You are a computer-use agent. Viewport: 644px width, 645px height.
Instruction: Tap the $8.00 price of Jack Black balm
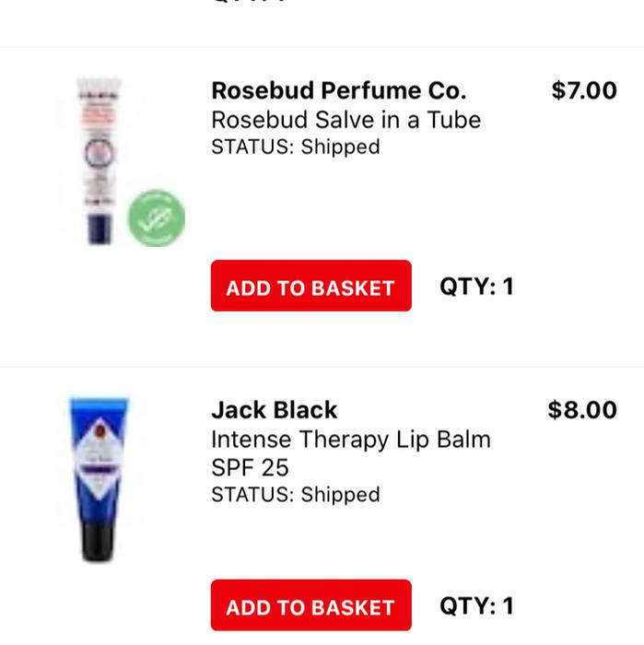(x=581, y=409)
